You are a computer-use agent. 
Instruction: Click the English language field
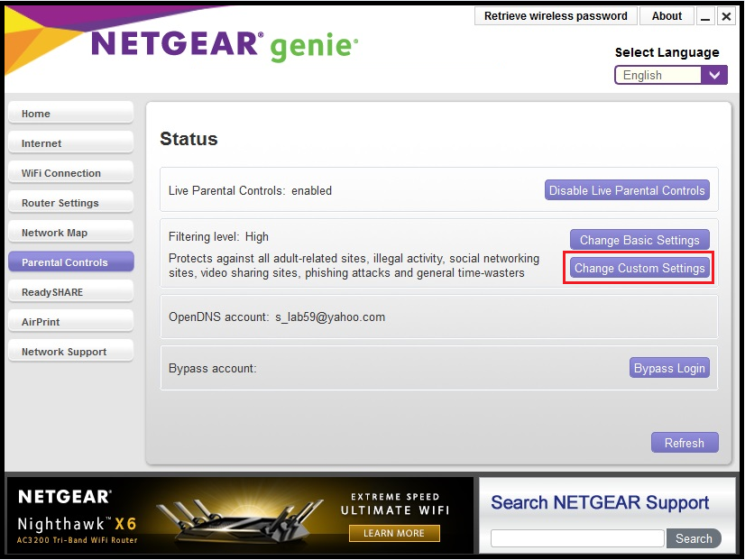click(x=658, y=75)
